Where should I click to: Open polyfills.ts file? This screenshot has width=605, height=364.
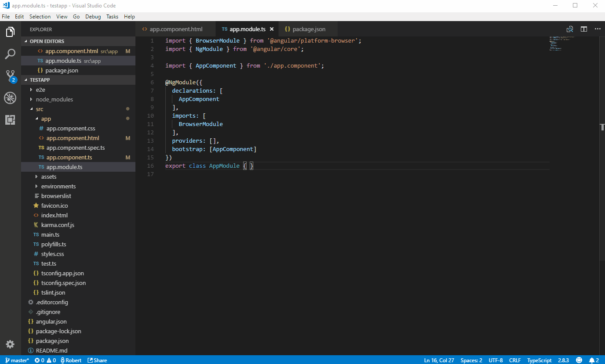[x=78, y=244]
